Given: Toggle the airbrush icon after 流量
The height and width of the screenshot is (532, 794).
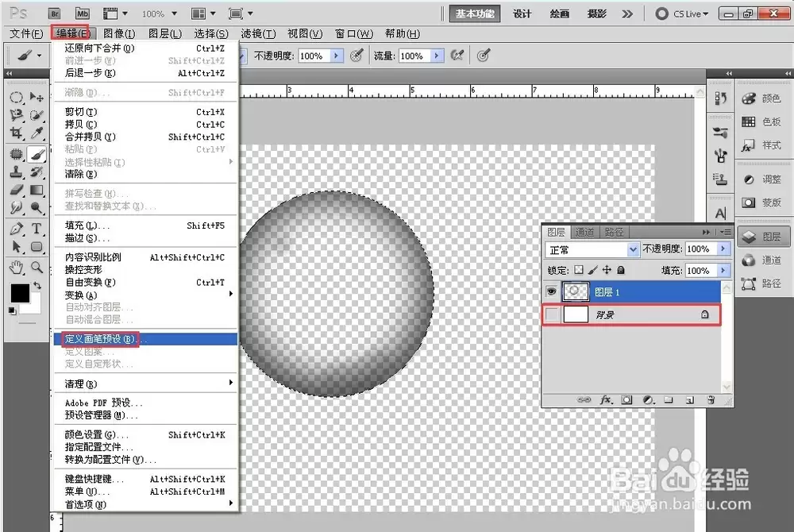Looking at the screenshot, I should [457, 55].
